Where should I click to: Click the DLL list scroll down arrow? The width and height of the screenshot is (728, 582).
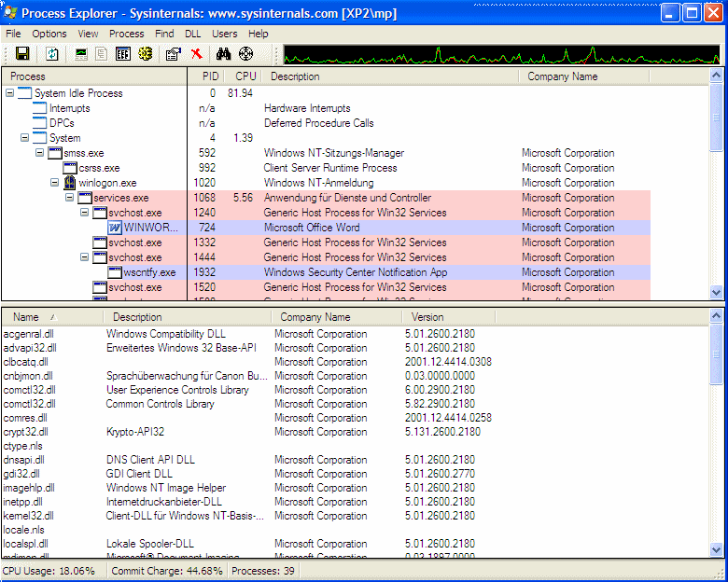pos(716,550)
